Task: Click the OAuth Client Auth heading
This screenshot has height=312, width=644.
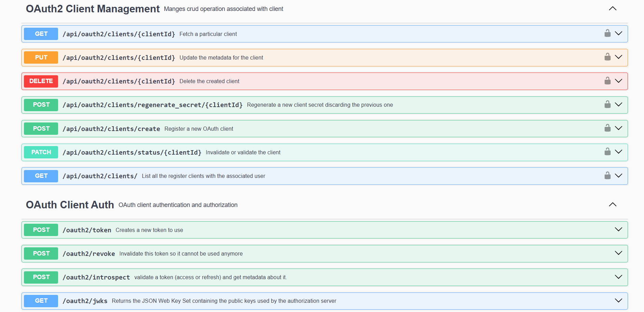Action: pos(70,205)
